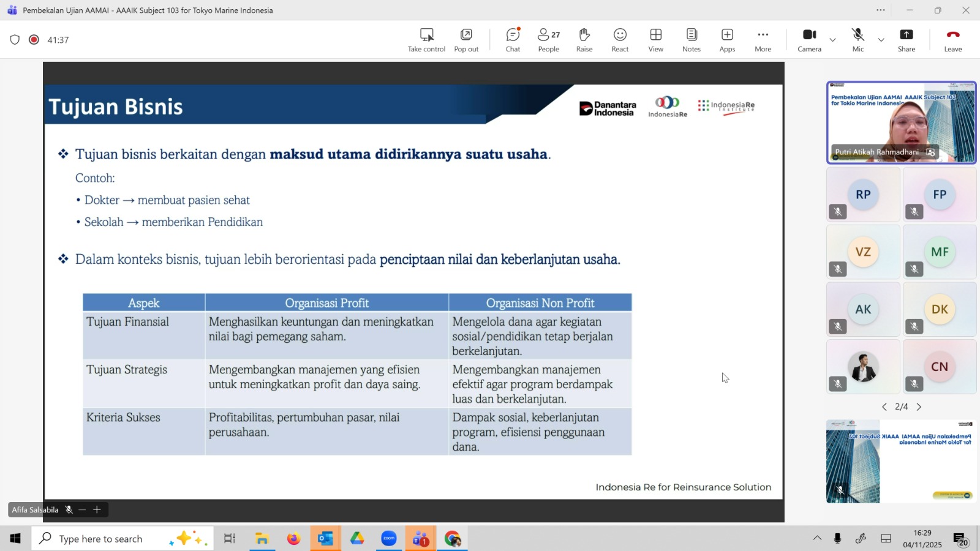Zoom in the shared slide with plus
The height and width of the screenshot is (551, 980).
(97, 509)
